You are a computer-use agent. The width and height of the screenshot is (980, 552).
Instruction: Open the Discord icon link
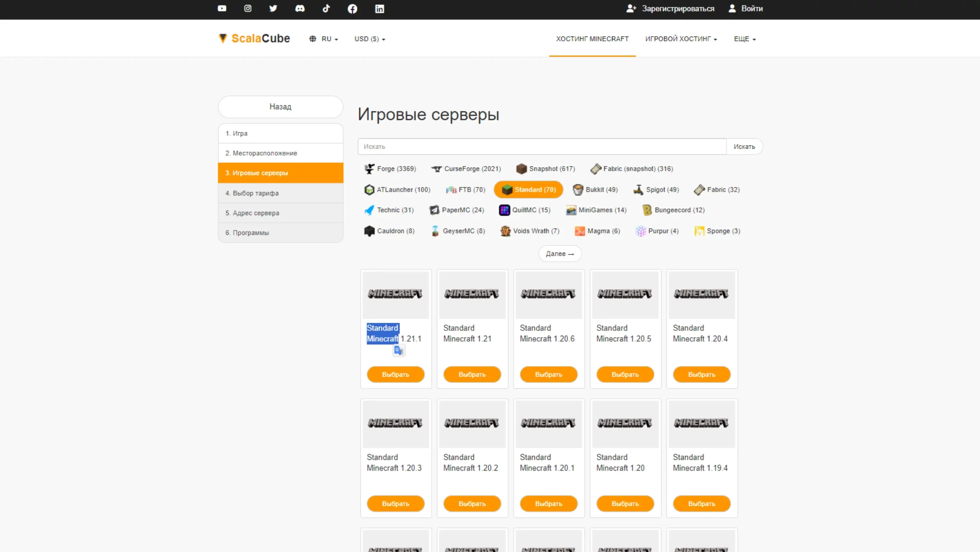[x=300, y=8]
